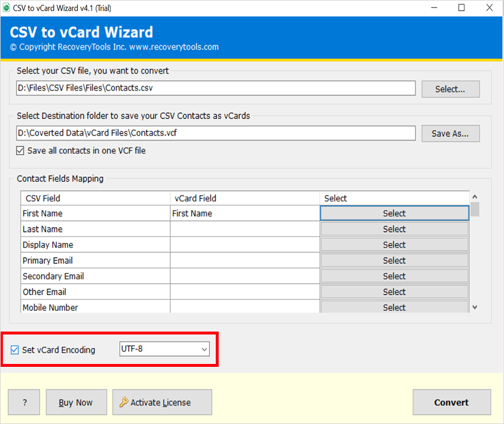Click the Activate License button
Image resolution: width=504 pixels, height=424 pixels.
[162, 402]
